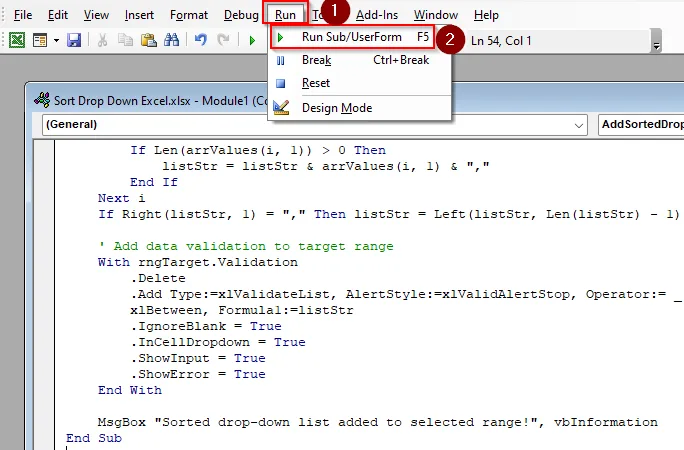Viewport: 684px width, 450px height.
Task: Expand the (General) object dropdown
Action: point(578,126)
